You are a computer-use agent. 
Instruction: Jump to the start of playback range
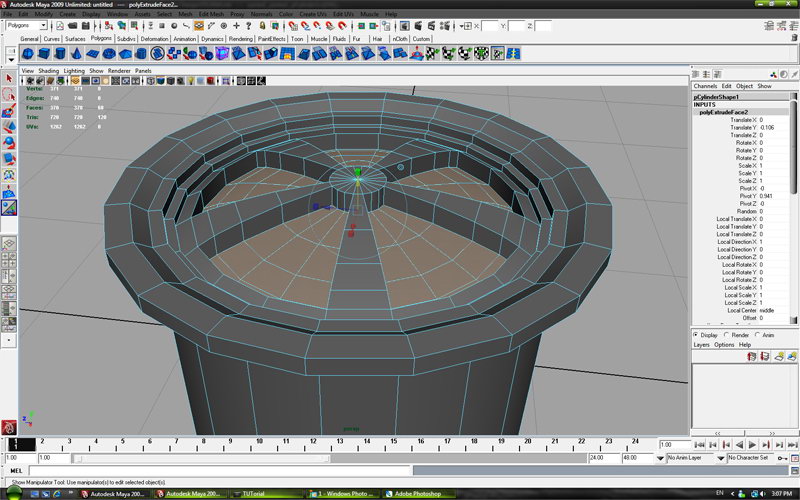698,444
